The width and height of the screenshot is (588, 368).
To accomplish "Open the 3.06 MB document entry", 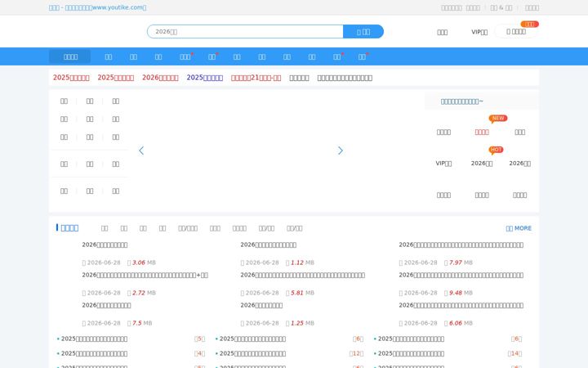I will [x=105, y=245].
